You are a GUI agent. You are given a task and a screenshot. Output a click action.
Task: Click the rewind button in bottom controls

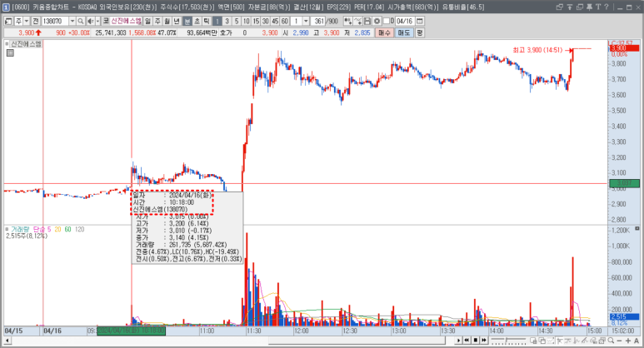[467, 341]
